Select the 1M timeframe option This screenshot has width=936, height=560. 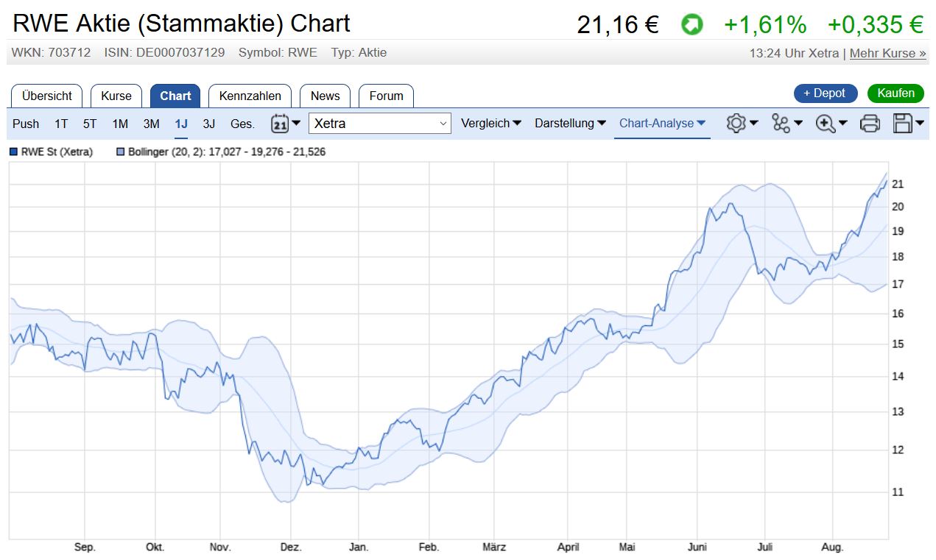(120, 124)
